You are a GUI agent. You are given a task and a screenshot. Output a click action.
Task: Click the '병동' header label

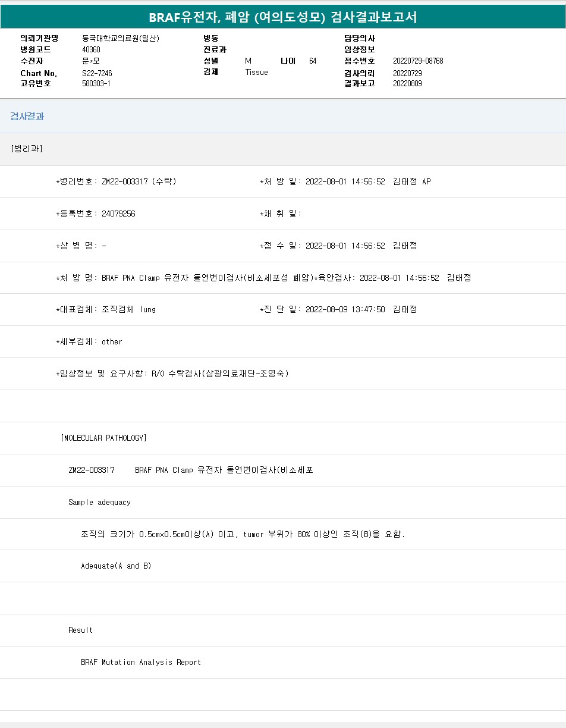coord(211,38)
